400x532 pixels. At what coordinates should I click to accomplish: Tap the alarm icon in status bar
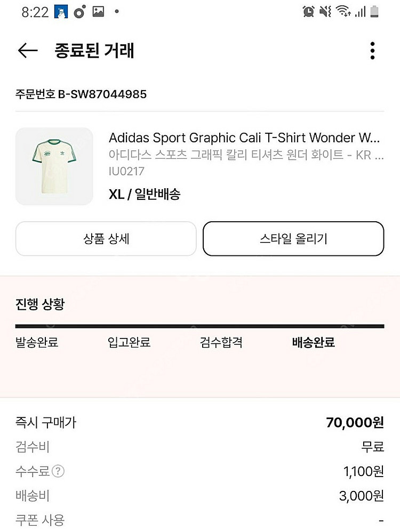308,12
